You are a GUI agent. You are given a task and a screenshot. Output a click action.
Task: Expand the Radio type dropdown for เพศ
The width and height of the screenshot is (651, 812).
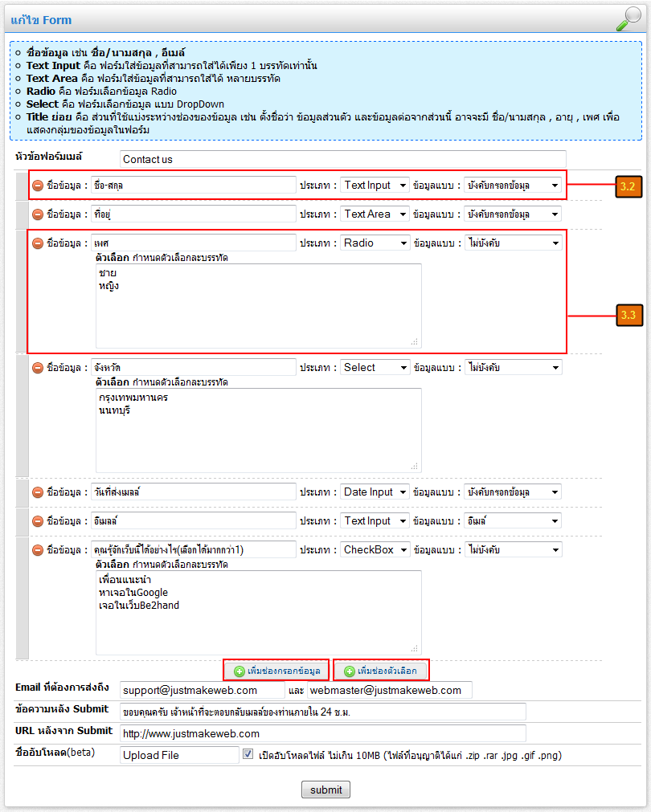tap(375, 243)
